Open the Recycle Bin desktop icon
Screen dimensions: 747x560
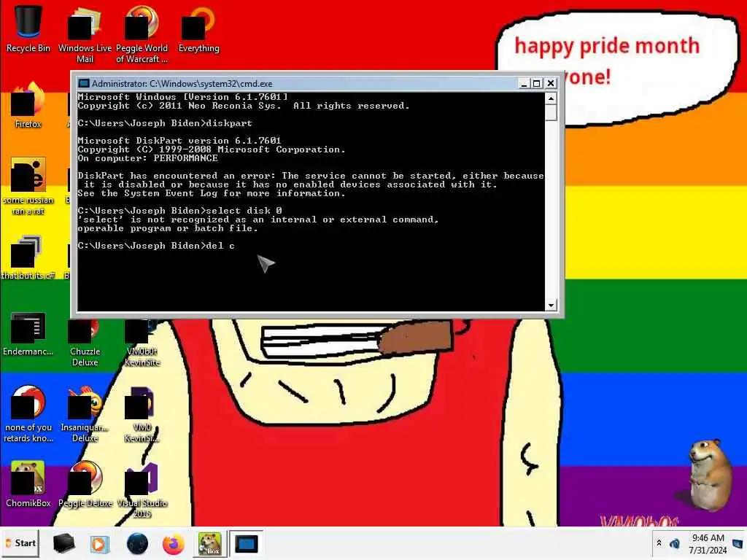coord(28,28)
